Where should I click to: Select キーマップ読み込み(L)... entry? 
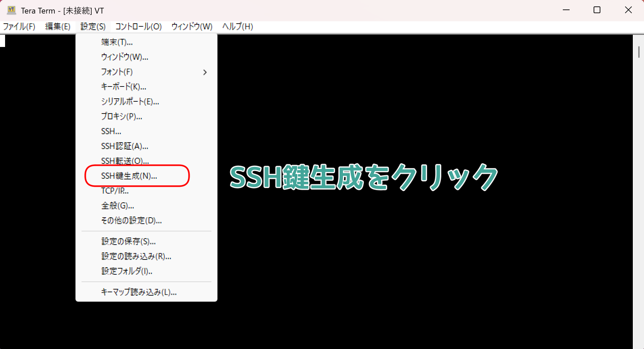(x=139, y=292)
